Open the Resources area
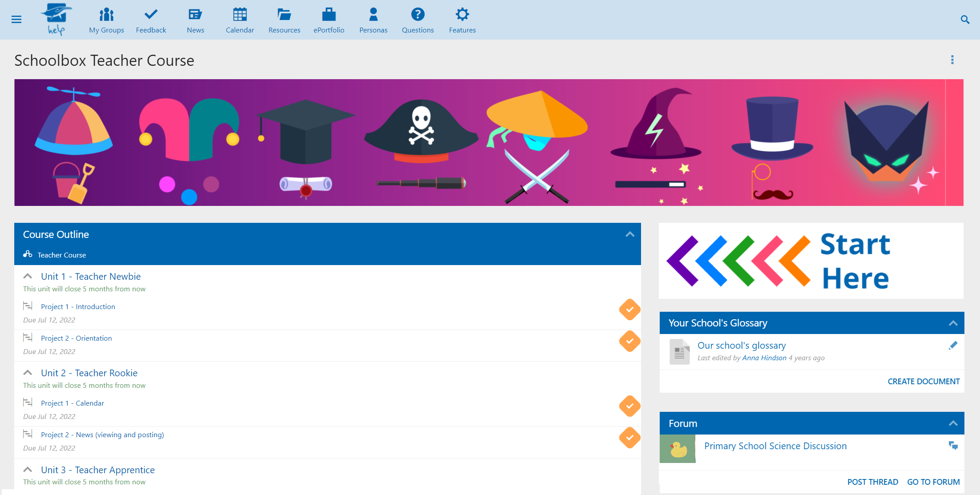 tap(284, 19)
